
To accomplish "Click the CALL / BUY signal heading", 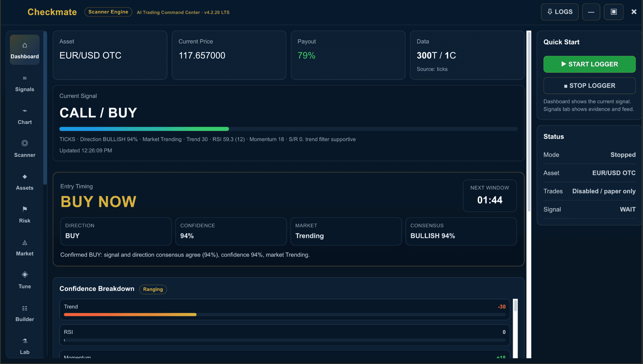I will pyautogui.click(x=98, y=113).
